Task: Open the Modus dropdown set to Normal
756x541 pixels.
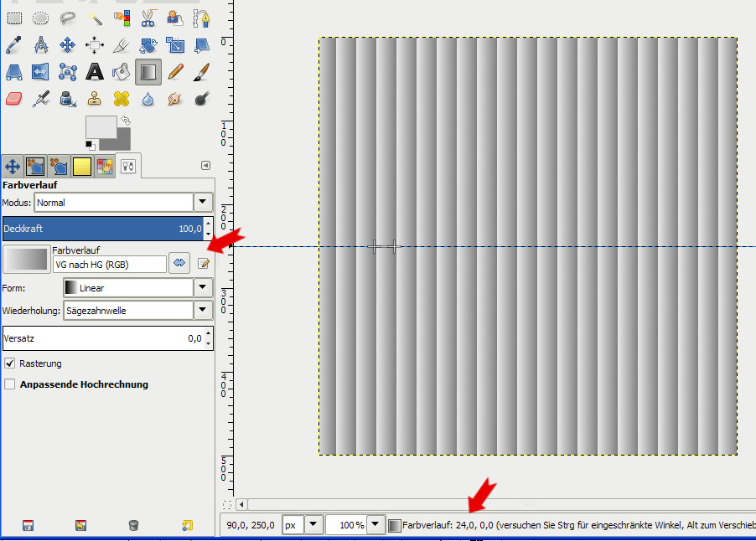Action: (123, 203)
